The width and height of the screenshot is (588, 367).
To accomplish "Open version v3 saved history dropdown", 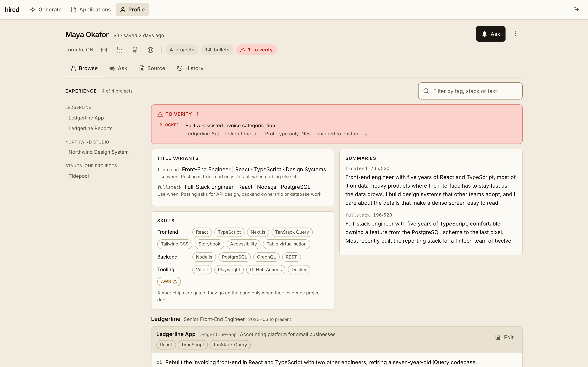I will (x=139, y=35).
